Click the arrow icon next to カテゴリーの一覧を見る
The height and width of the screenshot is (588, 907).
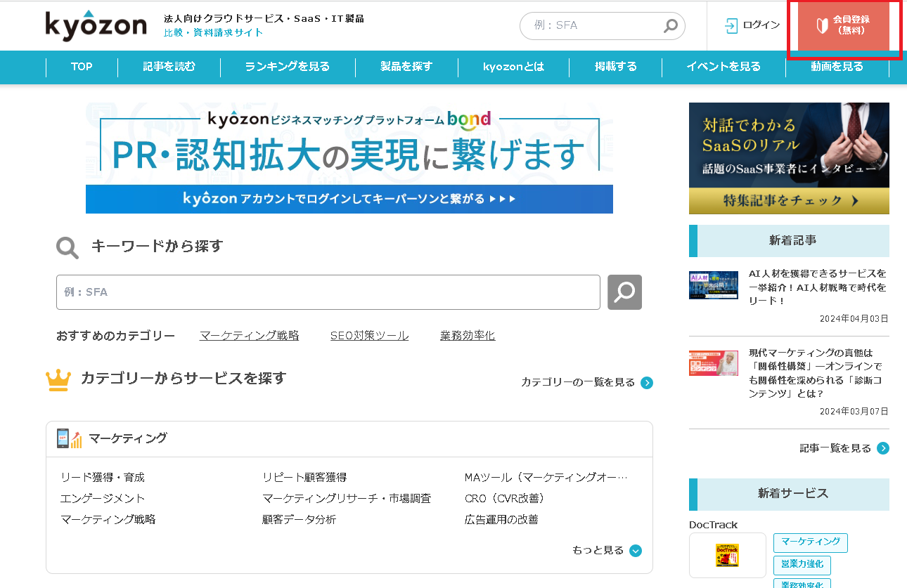(x=647, y=383)
